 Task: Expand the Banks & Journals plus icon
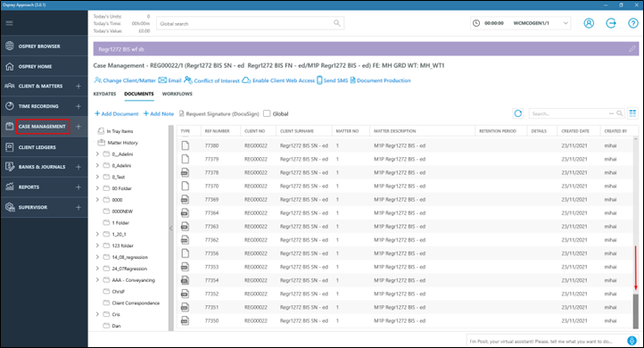click(78, 167)
